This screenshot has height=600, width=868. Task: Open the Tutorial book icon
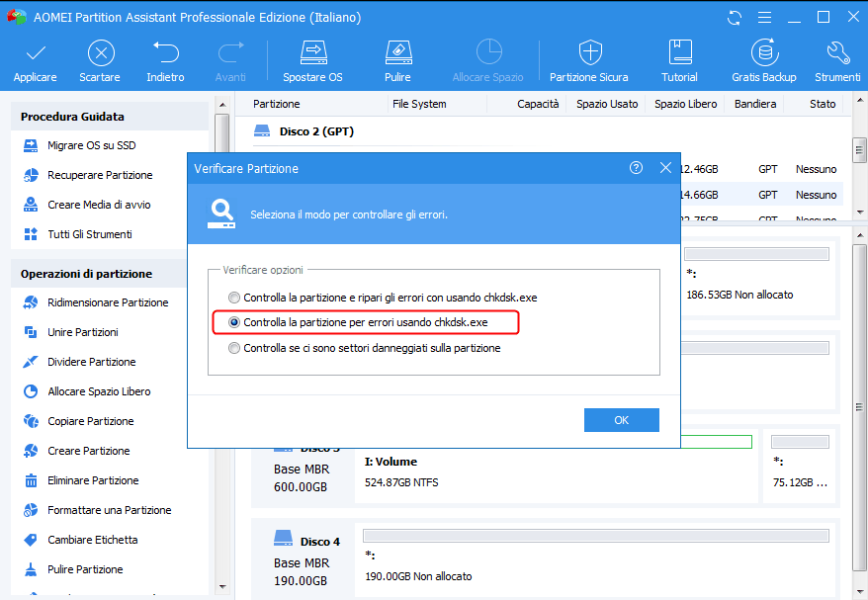point(680,52)
